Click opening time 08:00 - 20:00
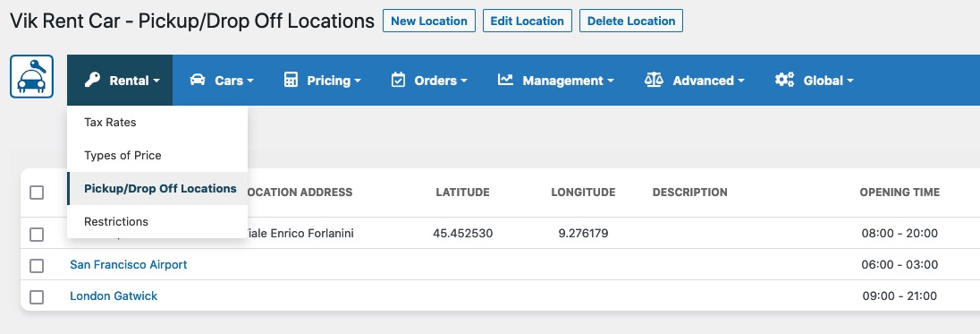Image resolution: width=980 pixels, height=334 pixels. [x=900, y=234]
